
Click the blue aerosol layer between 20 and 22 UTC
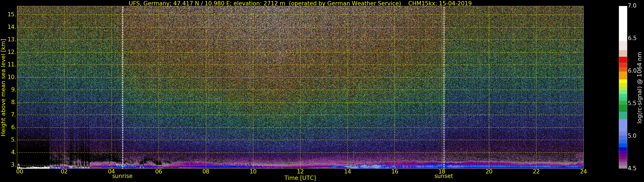pos(512,166)
